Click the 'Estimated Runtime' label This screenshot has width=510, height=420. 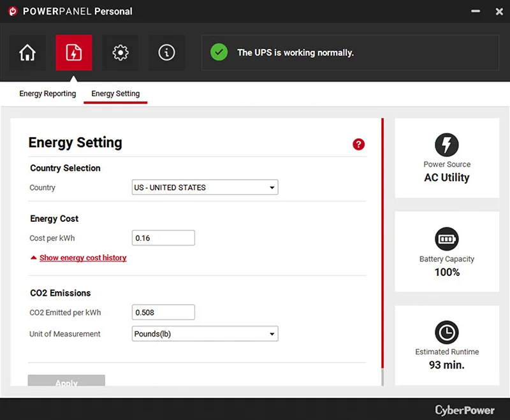click(x=447, y=352)
